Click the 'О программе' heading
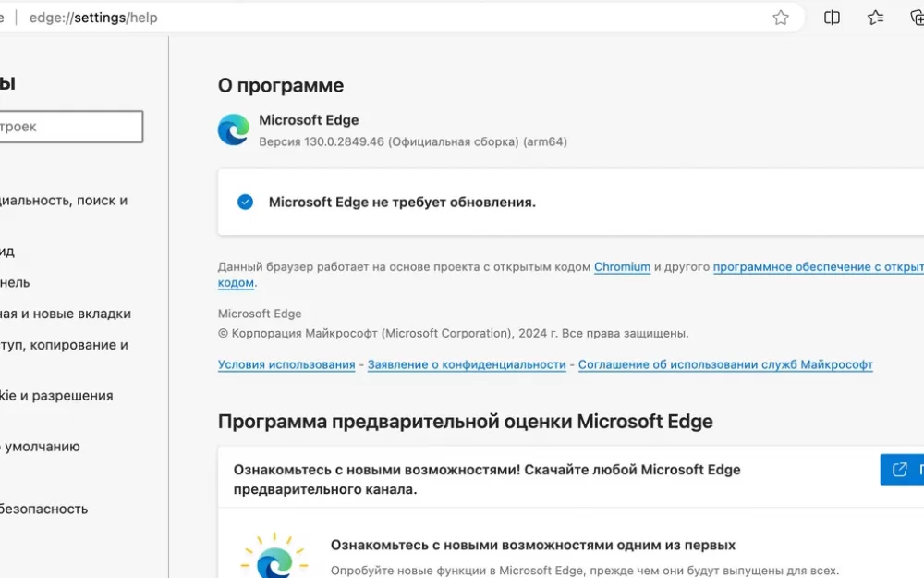This screenshot has width=924, height=578. tap(281, 85)
